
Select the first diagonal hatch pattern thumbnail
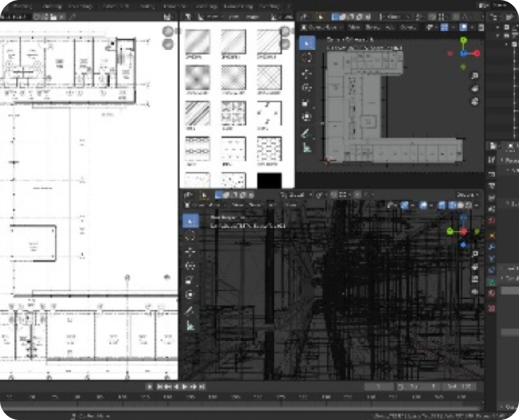coord(198,42)
